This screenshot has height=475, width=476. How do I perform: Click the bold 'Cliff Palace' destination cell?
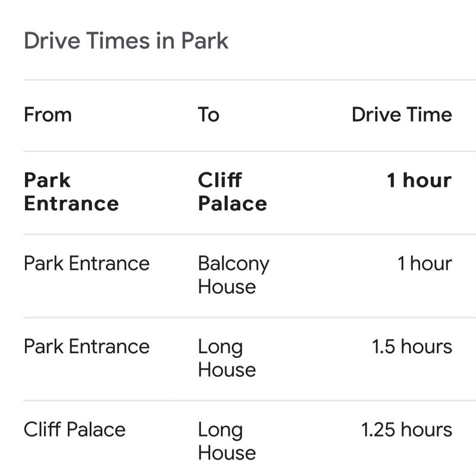[233, 191]
